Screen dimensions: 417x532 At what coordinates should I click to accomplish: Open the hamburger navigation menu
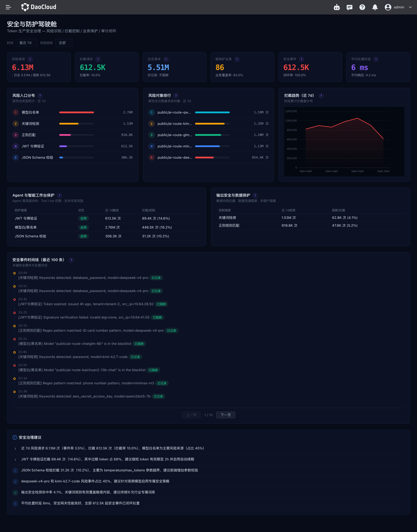[x=8, y=7]
